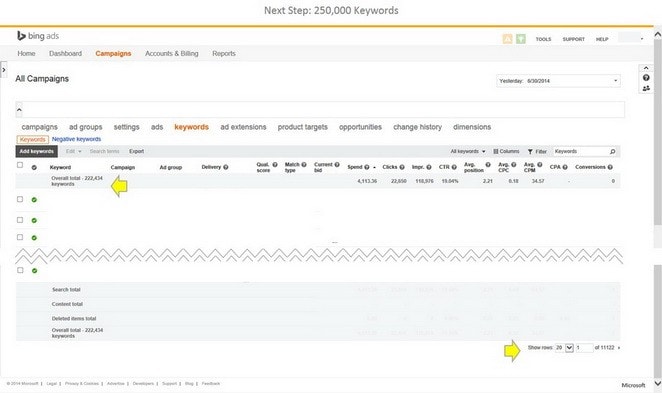Image resolution: width=662 pixels, height=393 pixels.
Task: Show Match type help tooltip
Action: (304, 165)
